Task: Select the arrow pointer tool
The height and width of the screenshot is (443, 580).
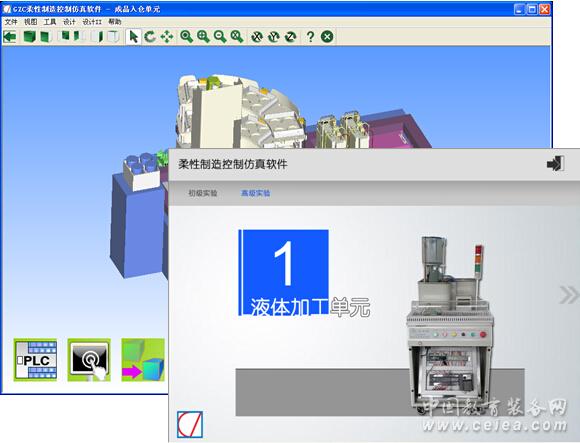Action: pyautogui.click(x=134, y=37)
